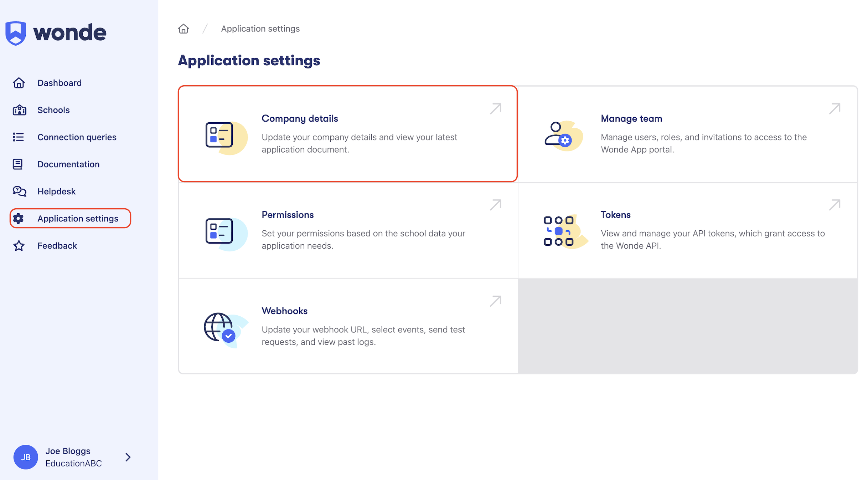Click the arrow on Webhooks card

point(496,301)
